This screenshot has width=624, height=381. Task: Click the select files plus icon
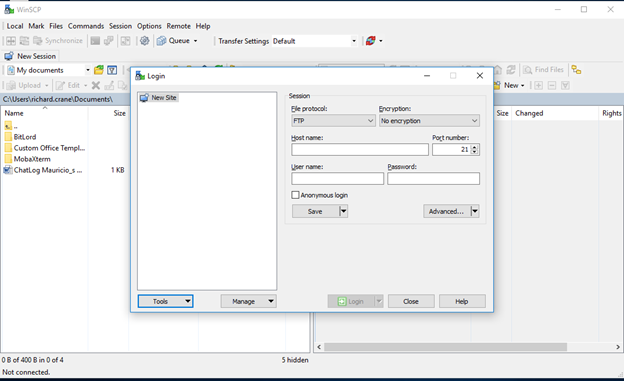click(538, 85)
